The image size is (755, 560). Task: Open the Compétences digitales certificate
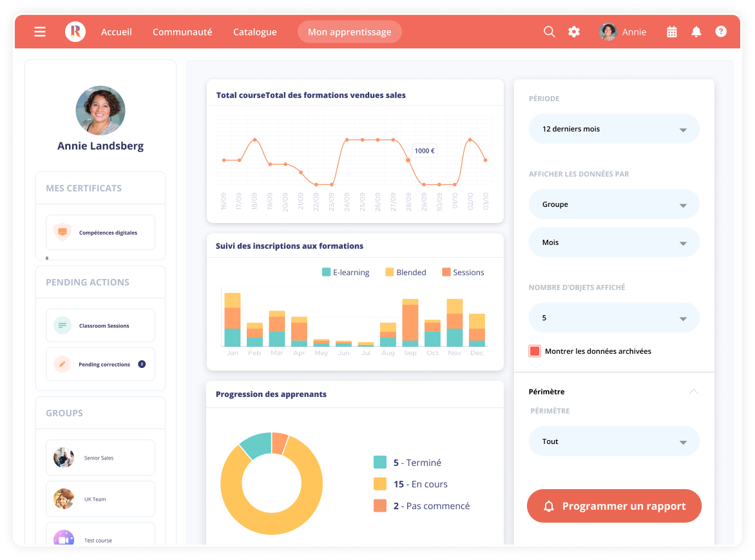click(100, 232)
